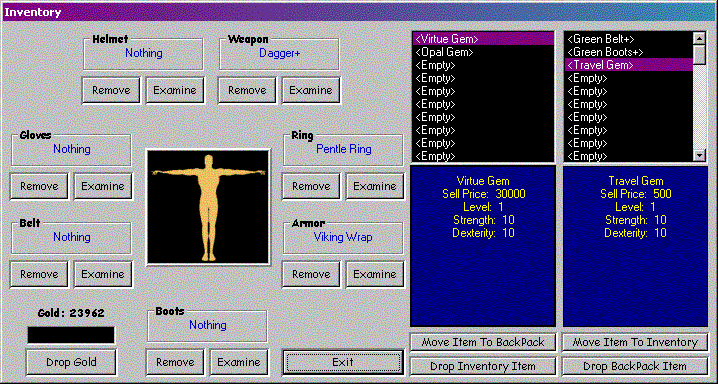The height and width of the screenshot is (384, 718).
Task: Click backpack list scroll down arrow
Action: 699,156
